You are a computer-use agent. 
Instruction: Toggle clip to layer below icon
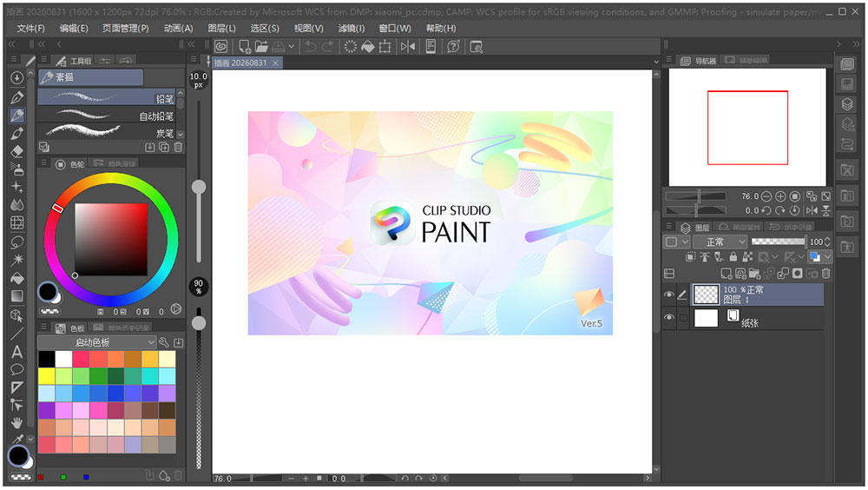coord(690,256)
